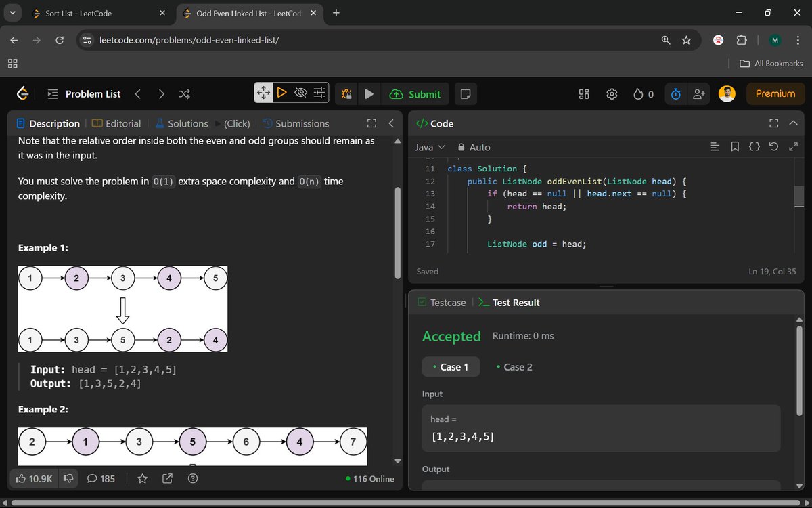Open the browser tab search dropdown
812x508 pixels.
pyautogui.click(x=13, y=13)
